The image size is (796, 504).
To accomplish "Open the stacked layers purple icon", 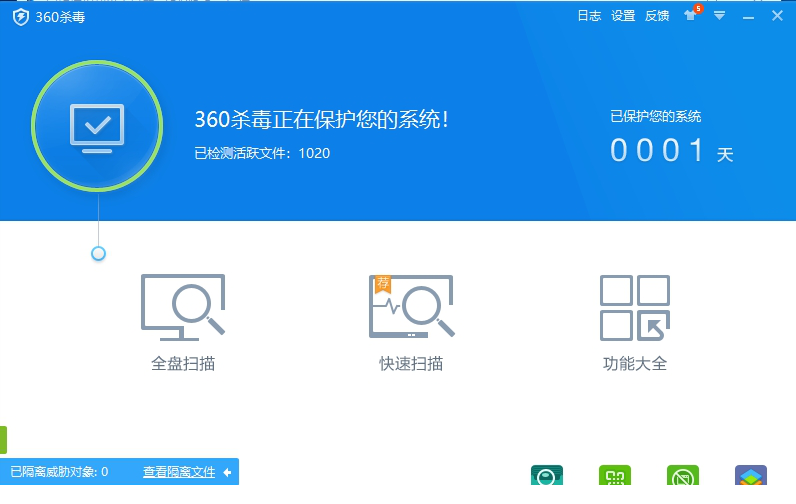I will [751, 475].
